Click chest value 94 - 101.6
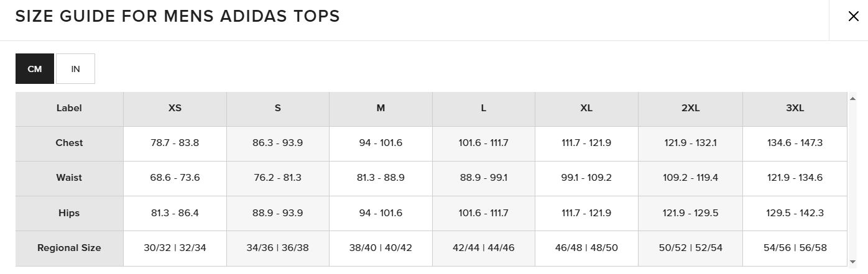The width and height of the screenshot is (868, 274). [381, 143]
